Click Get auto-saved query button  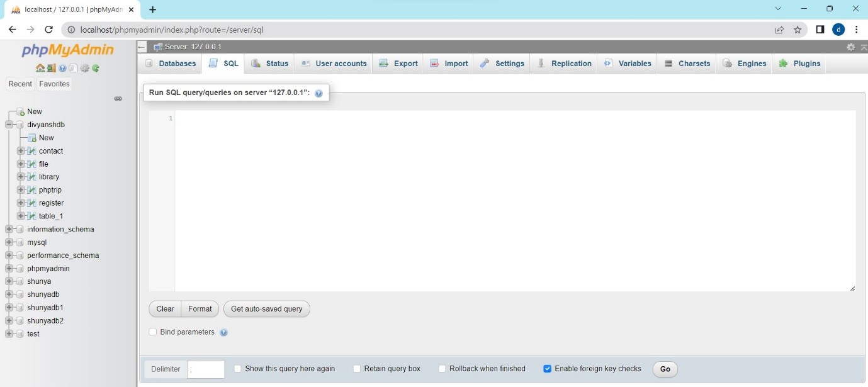[x=266, y=309]
